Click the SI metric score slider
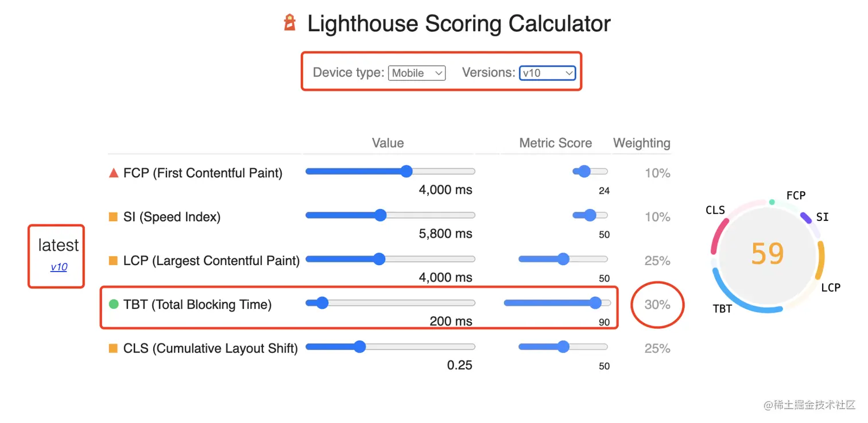Screen dimensions: 868x423 (x=590, y=215)
